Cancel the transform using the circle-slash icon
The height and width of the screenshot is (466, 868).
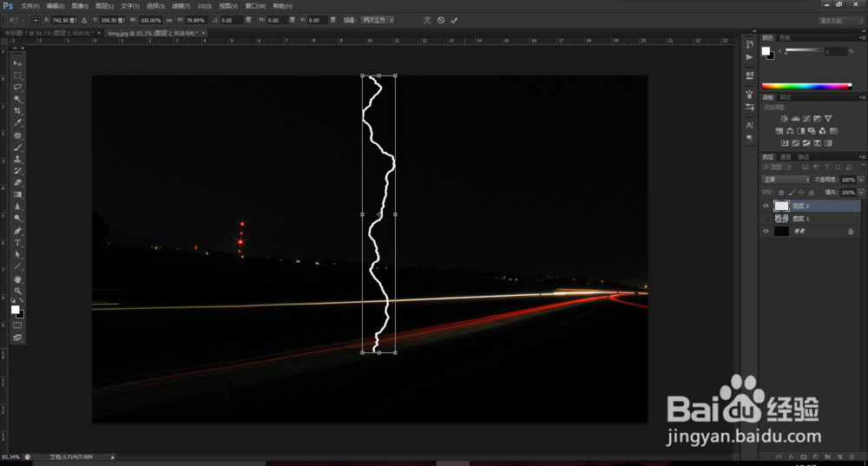coord(441,21)
